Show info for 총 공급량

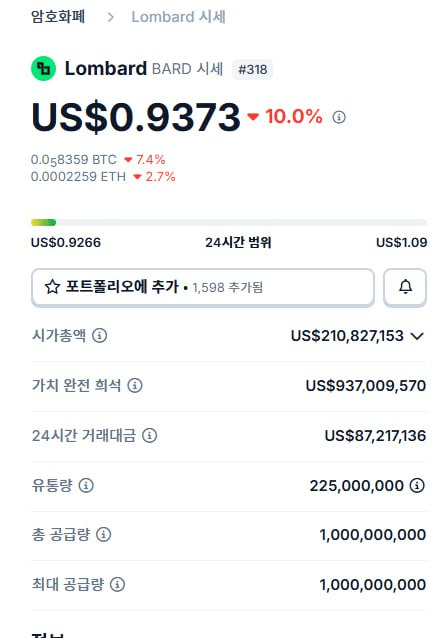(103, 534)
